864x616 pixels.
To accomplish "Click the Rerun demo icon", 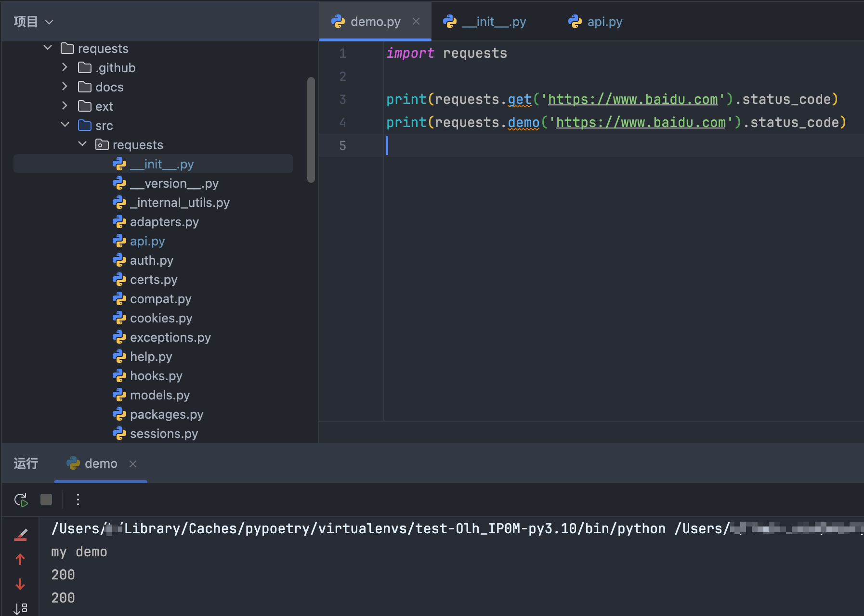I will point(21,500).
